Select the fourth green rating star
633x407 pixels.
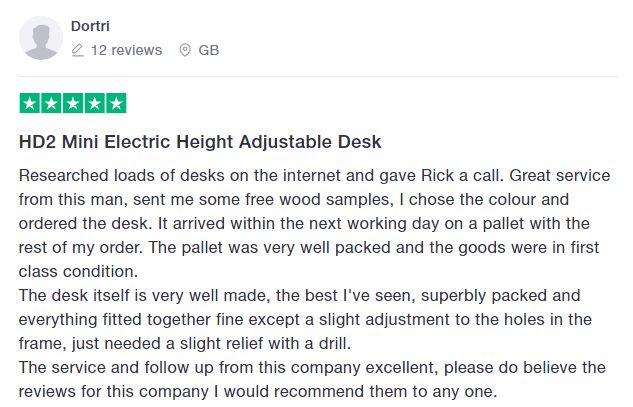pyautogui.click(x=94, y=103)
